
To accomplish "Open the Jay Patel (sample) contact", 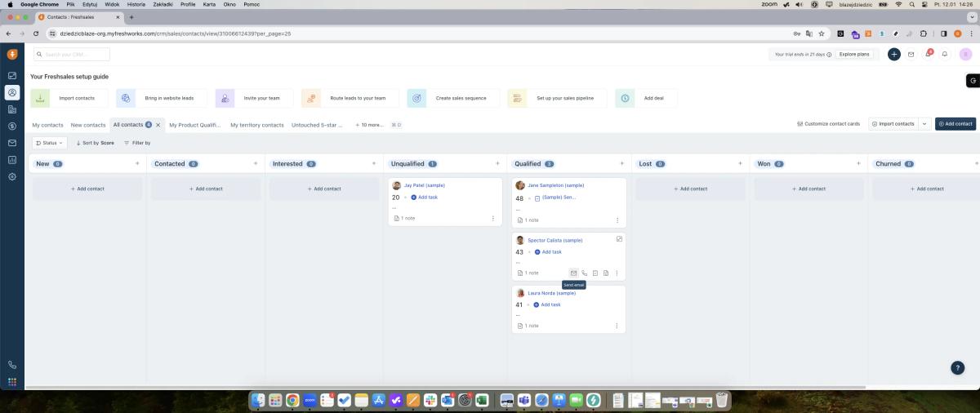I will (x=425, y=185).
